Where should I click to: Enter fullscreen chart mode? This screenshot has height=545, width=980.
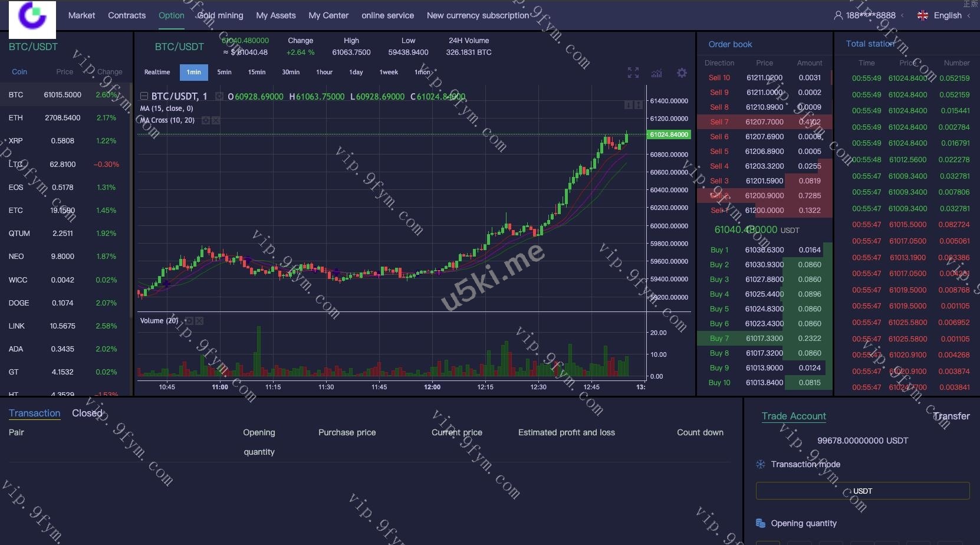pyautogui.click(x=633, y=73)
